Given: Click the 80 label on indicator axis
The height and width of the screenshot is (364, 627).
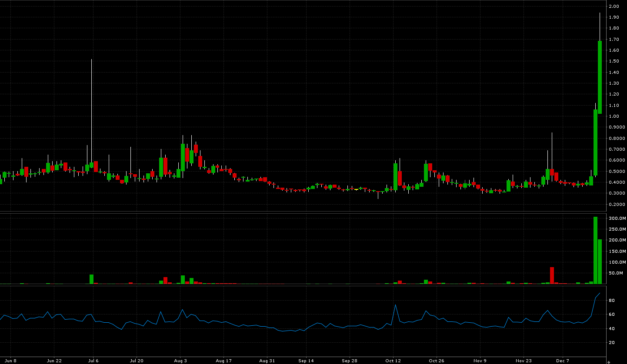Looking at the screenshot, I should click(611, 300).
